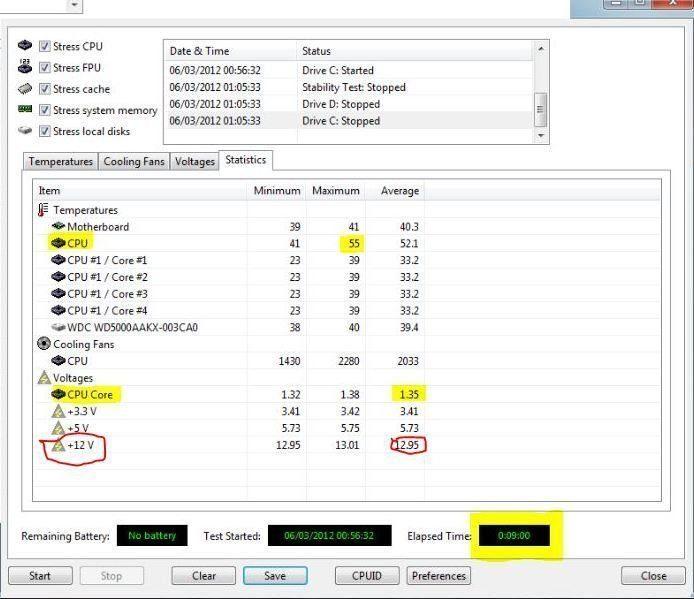Click the Item column header
The height and width of the screenshot is (599, 694).
140,191
